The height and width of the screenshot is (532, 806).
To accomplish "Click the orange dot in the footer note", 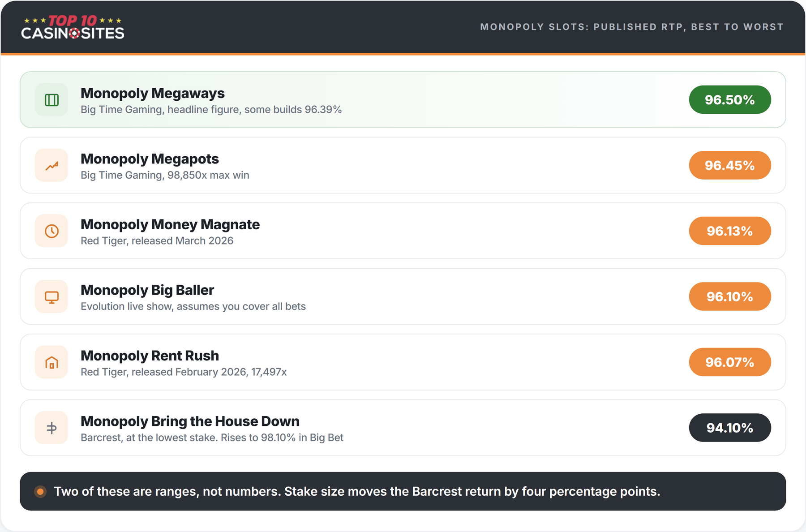I will [x=40, y=492].
